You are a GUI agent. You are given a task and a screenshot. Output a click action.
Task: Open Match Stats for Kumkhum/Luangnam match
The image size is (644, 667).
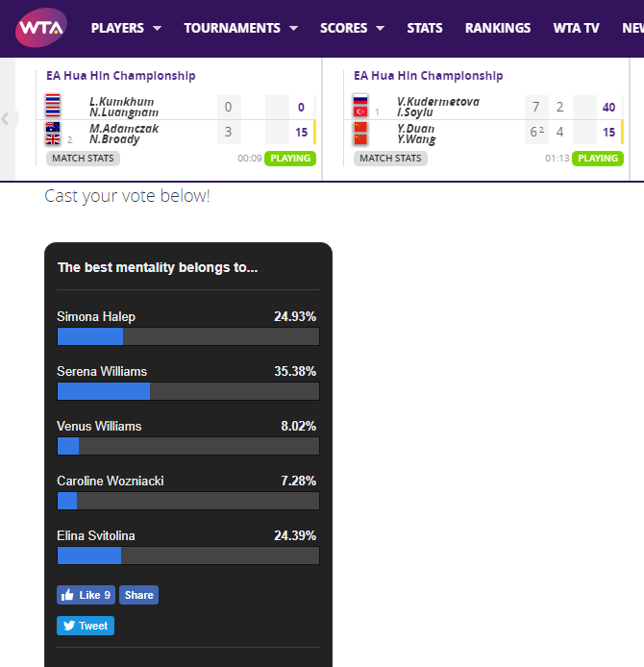click(84, 159)
